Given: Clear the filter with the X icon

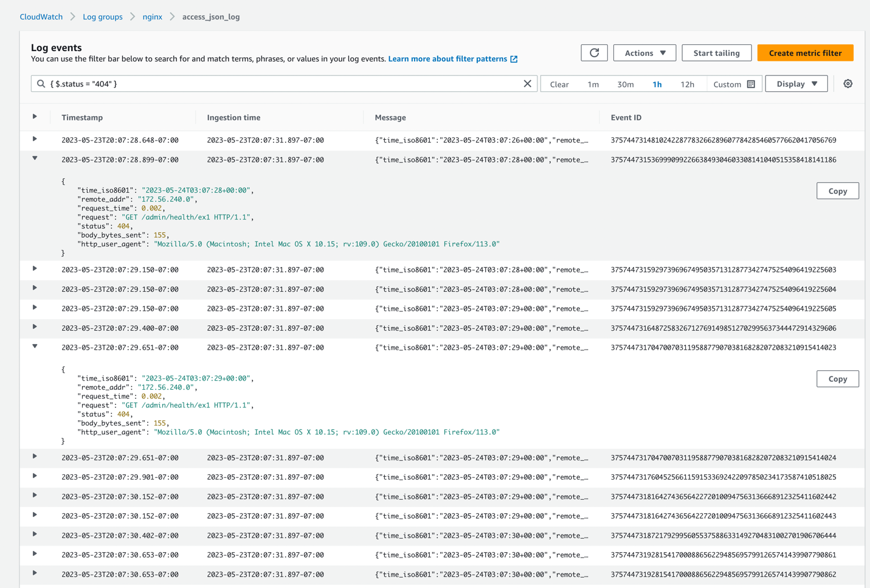Looking at the screenshot, I should [527, 84].
